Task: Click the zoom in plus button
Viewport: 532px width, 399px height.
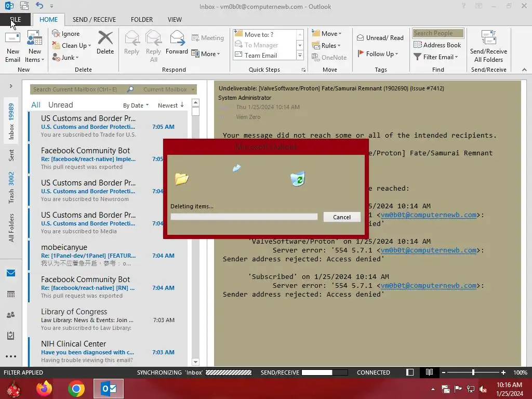Action: tap(503, 372)
